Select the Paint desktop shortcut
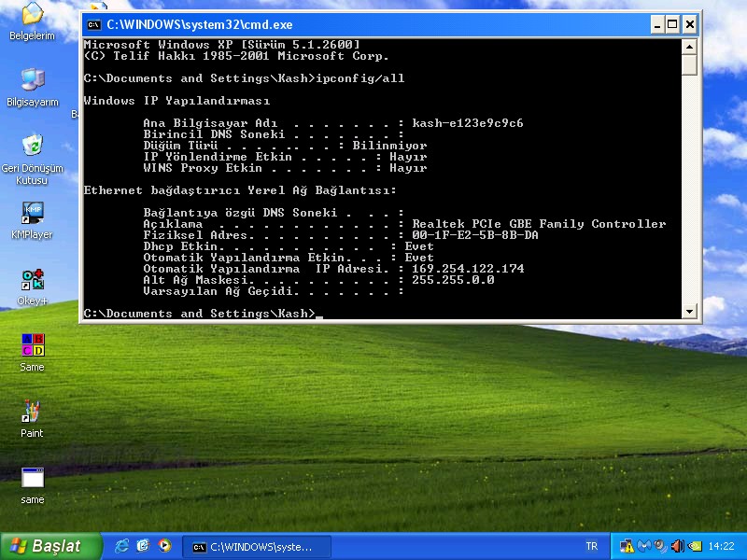The width and height of the screenshot is (747, 560). point(32,419)
